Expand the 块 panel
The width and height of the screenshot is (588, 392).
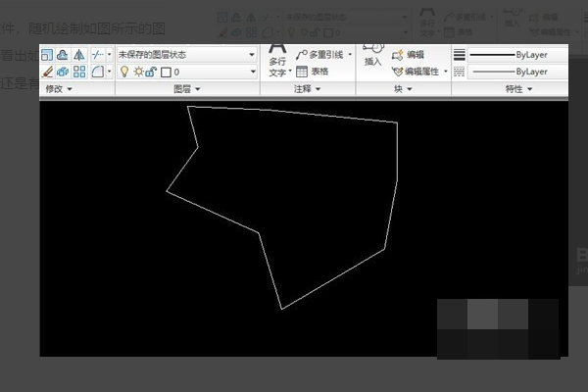click(403, 89)
